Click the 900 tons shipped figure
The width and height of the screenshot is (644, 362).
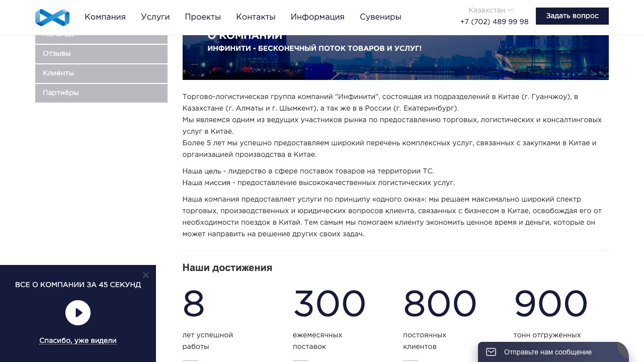coord(550,305)
